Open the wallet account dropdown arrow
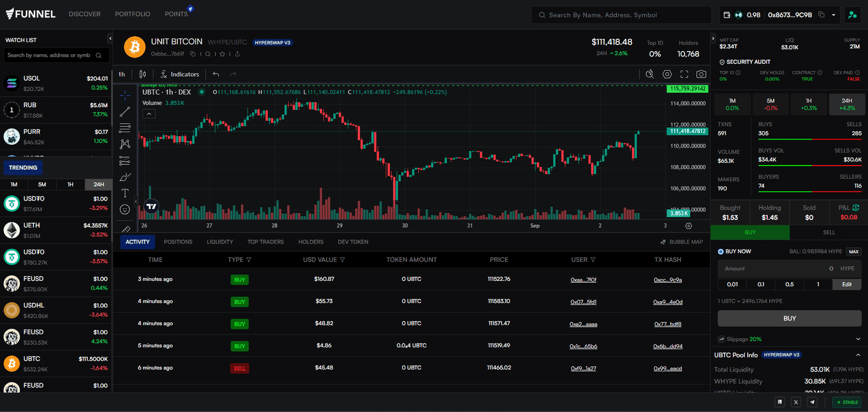This screenshot has width=868, height=412. 834,15
